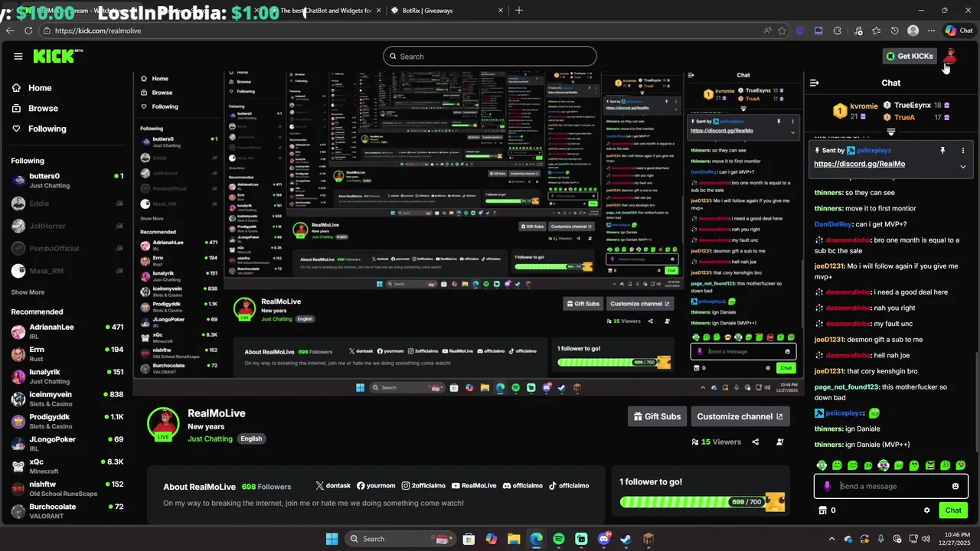Click the browser address bar URL
The height and width of the screenshot is (551, 980).
click(x=98, y=31)
